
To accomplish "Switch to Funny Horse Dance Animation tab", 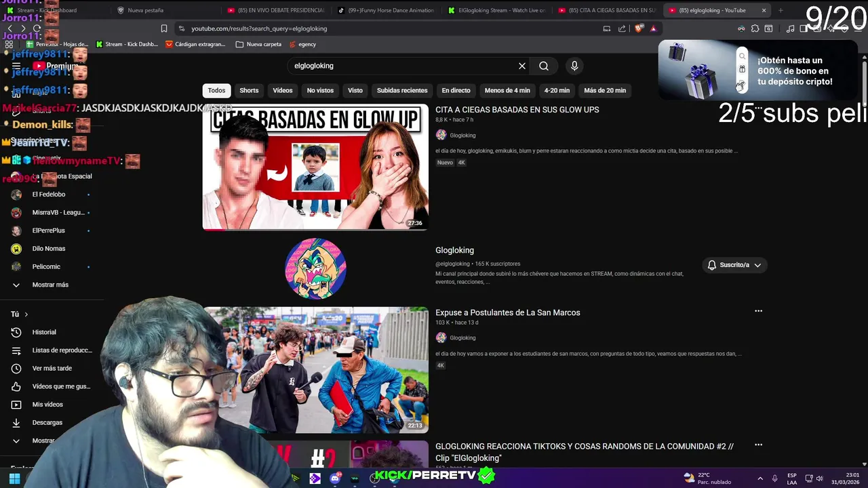I will tap(385, 10).
